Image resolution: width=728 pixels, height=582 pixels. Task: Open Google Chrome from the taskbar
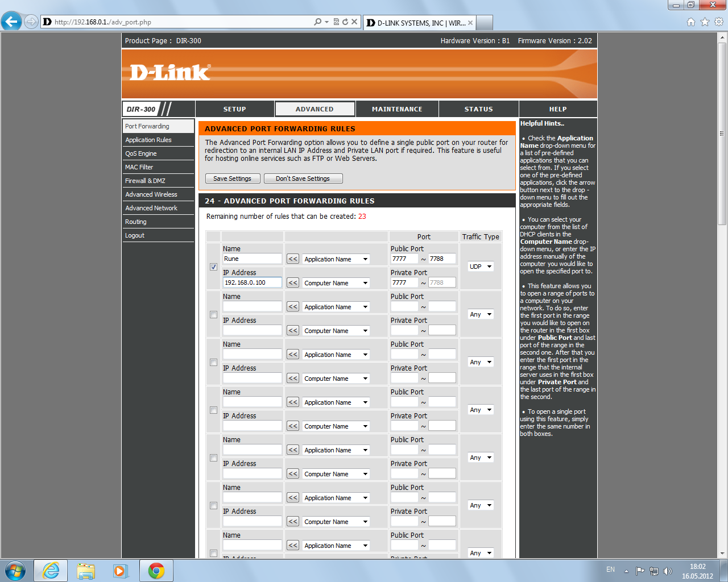point(156,571)
